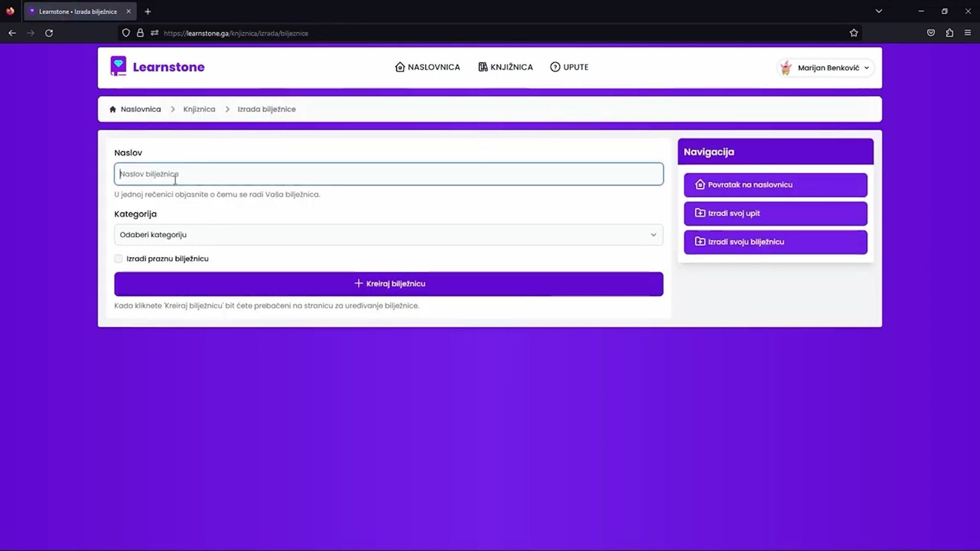This screenshot has height=551, width=980.
Task: Open the Firefox hamburger application menu
Action: point(967,33)
